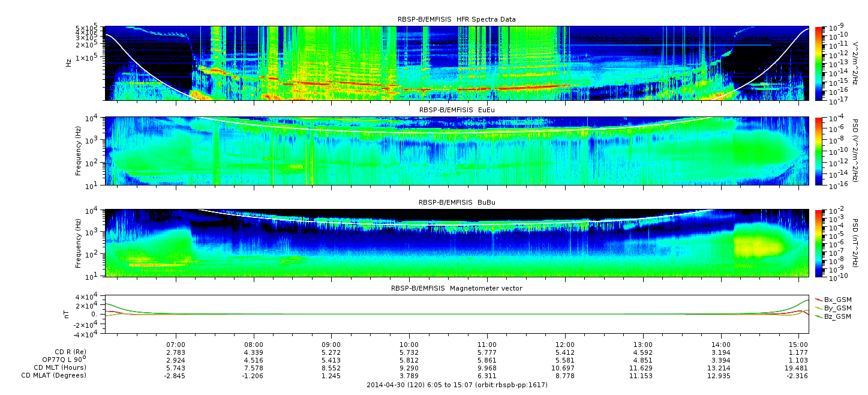The image size is (868, 395).
Task: Click the EuEu panel color bar
Action: (819, 151)
